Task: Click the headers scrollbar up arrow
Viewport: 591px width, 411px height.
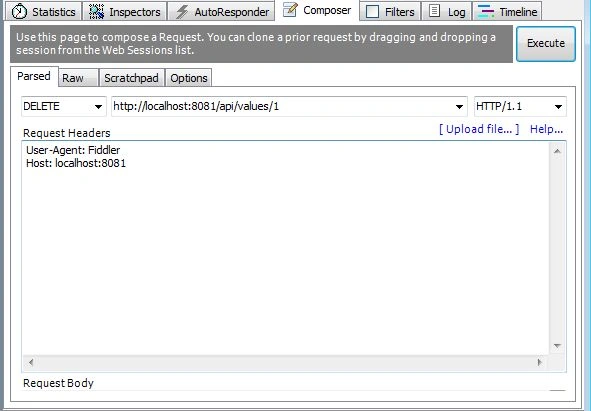Action: click(x=557, y=151)
